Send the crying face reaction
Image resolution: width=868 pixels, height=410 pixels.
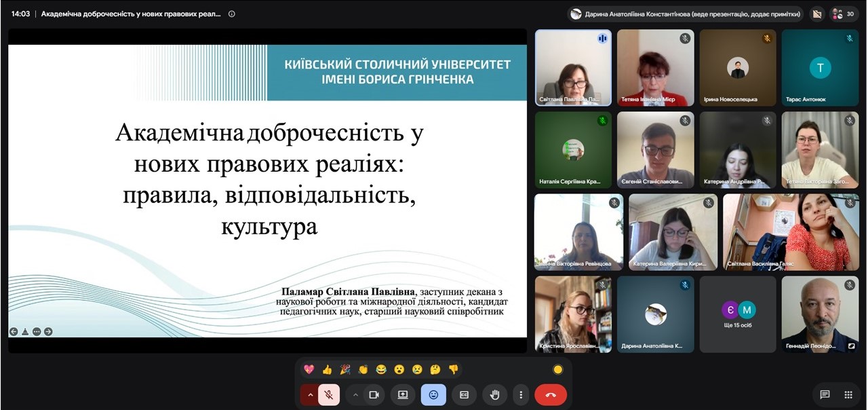(x=417, y=369)
